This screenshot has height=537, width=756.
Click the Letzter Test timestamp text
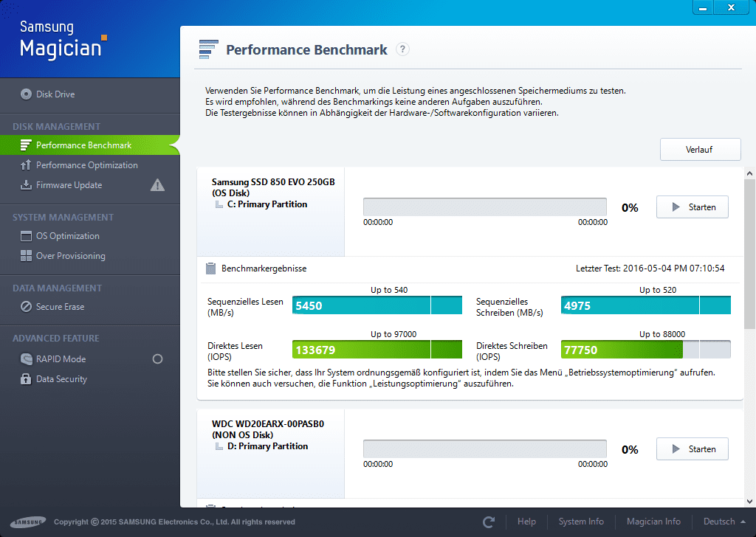pyautogui.click(x=650, y=268)
